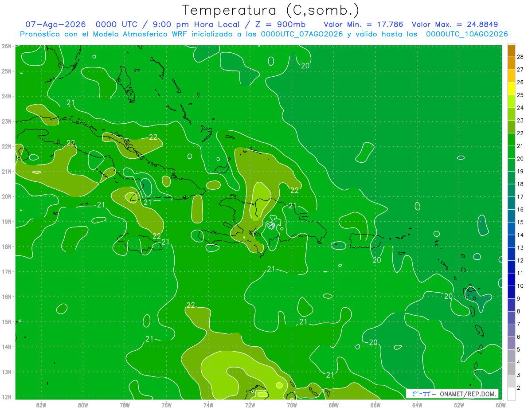Click the orange swatch between 27 and 28 on the color scale
Image resolution: width=532 pixels, height=411 pixels.
click(x=511, y=63)
